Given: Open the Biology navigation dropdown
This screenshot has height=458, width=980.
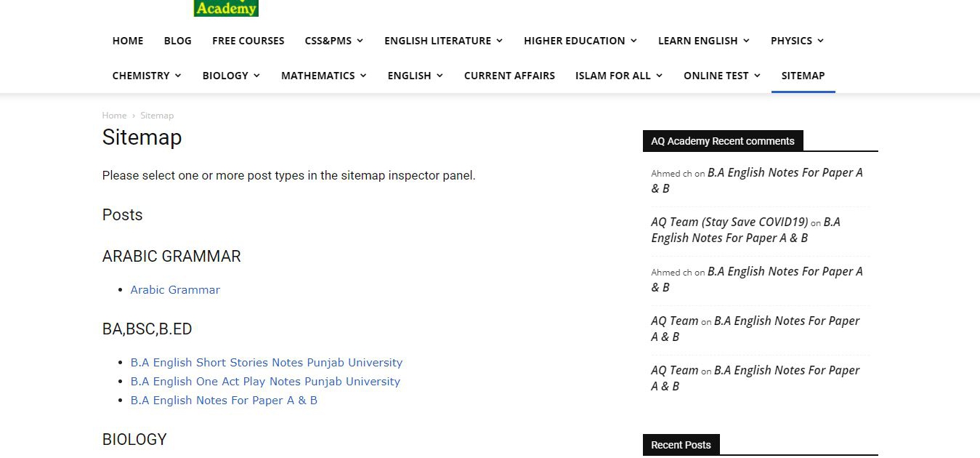Looking at the screenshot, I should [231, 76].
